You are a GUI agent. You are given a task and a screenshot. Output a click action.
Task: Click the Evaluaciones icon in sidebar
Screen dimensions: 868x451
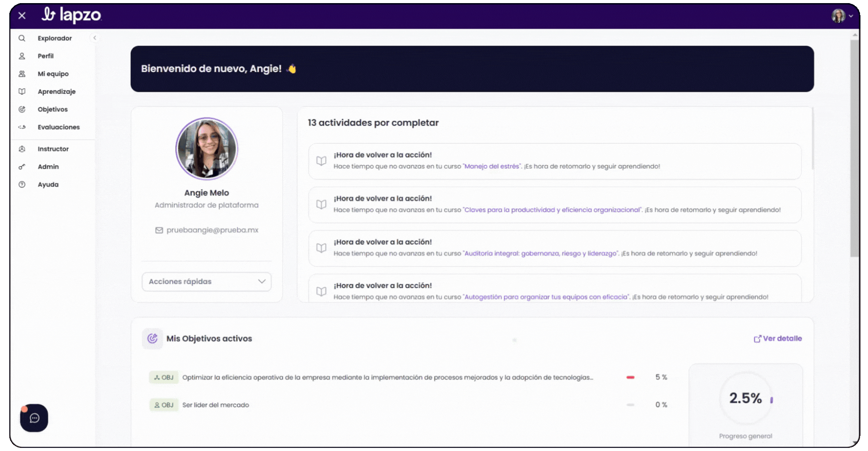coord(22,127)
